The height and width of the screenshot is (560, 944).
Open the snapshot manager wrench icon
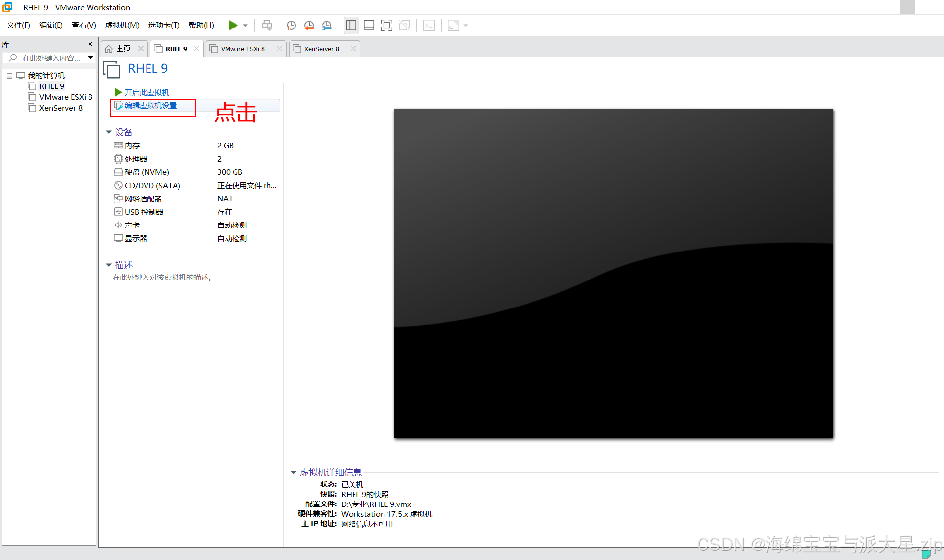pyautogui.click(x=327, y=25)
